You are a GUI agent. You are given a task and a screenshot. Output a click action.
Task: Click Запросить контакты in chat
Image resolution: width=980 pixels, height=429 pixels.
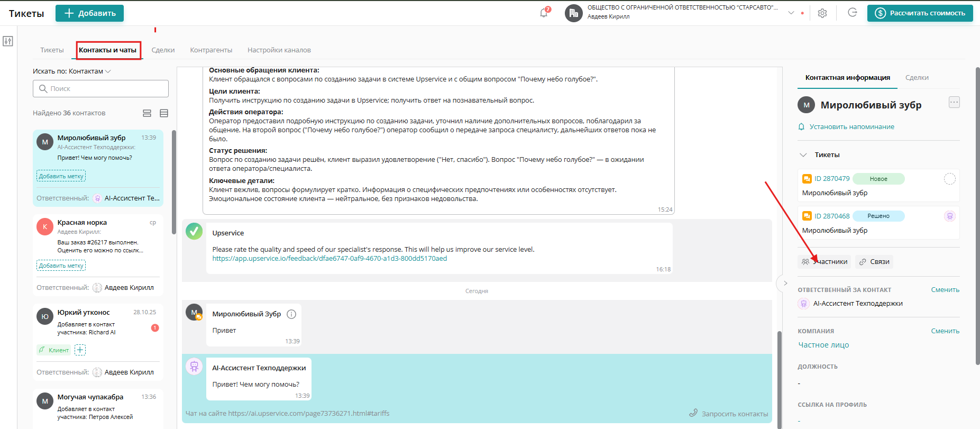(729, 414)
